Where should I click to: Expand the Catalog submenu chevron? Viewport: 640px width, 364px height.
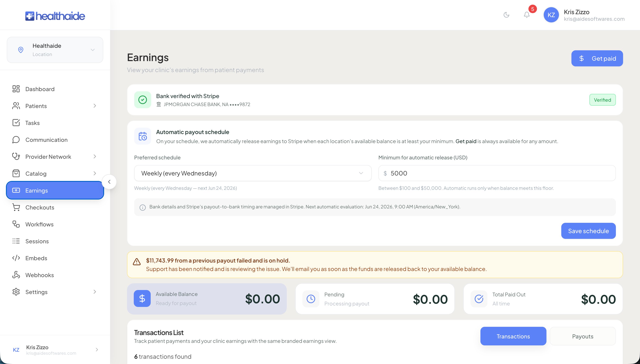[x=95, y=174]
